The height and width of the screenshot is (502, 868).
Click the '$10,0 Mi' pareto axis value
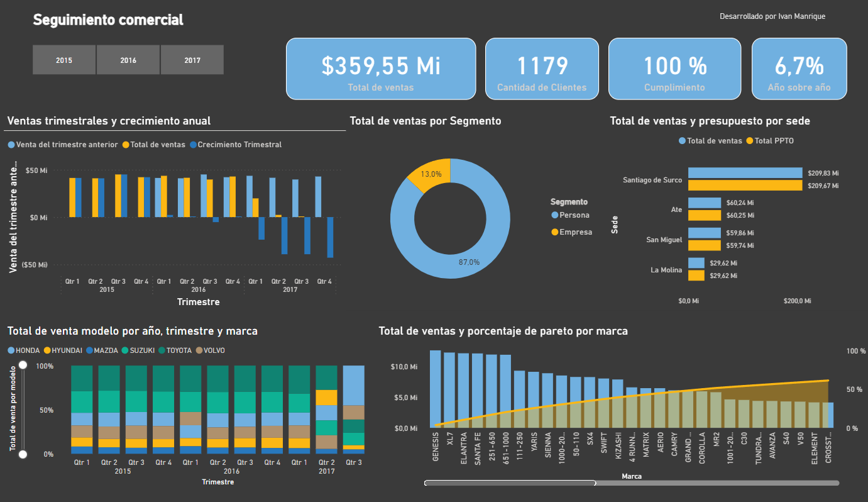tap(404, 367)
